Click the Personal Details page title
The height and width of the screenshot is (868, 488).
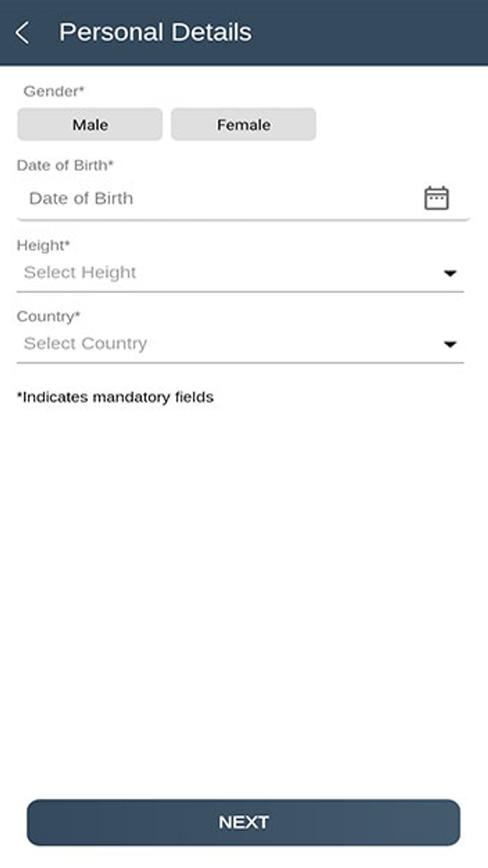tap(155, 33)
